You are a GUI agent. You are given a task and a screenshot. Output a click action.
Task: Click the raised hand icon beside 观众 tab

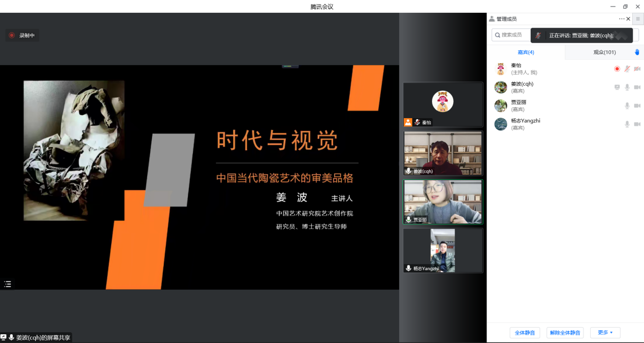coord(637,52)
